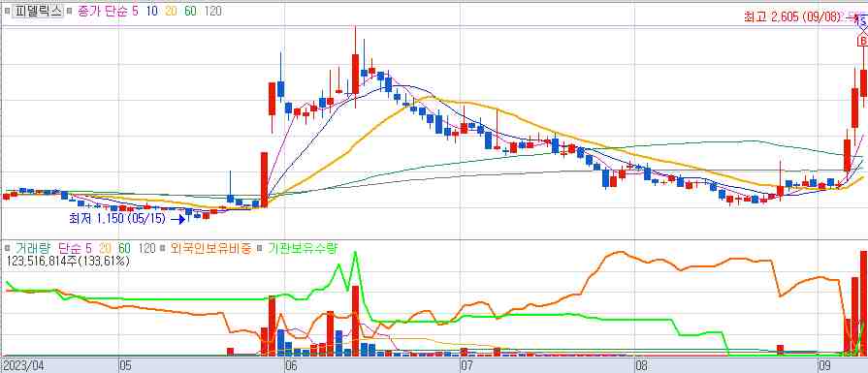Select the 20-day price moving average legend
Screen dimensions: 868x373
pyautogui.click(x=171, y=11)
